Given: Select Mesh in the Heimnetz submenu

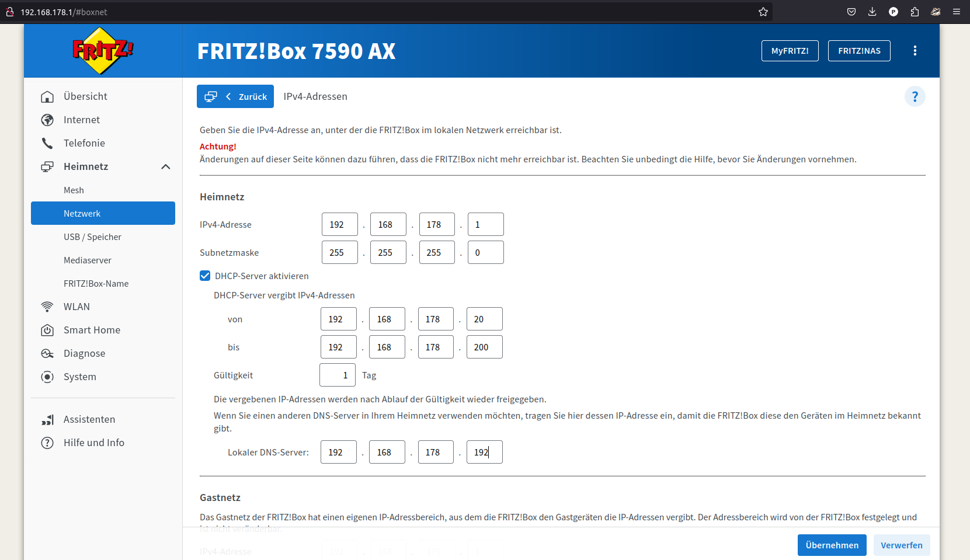Looking at the screenshot, I should pyautogui.click(x=74, y=190).
